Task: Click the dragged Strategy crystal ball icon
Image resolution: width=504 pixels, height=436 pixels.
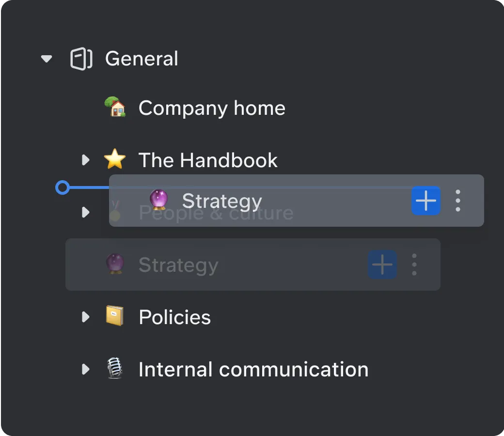Action: click(x=159, y=200)
